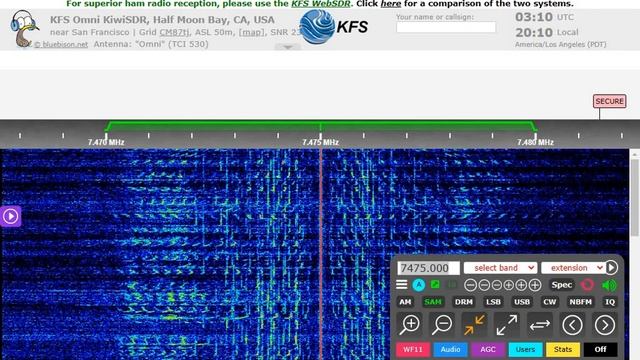Viewport: 640px width, 360px height.
Task: Click the KFS globe logo
Action: tap(317, 27)
